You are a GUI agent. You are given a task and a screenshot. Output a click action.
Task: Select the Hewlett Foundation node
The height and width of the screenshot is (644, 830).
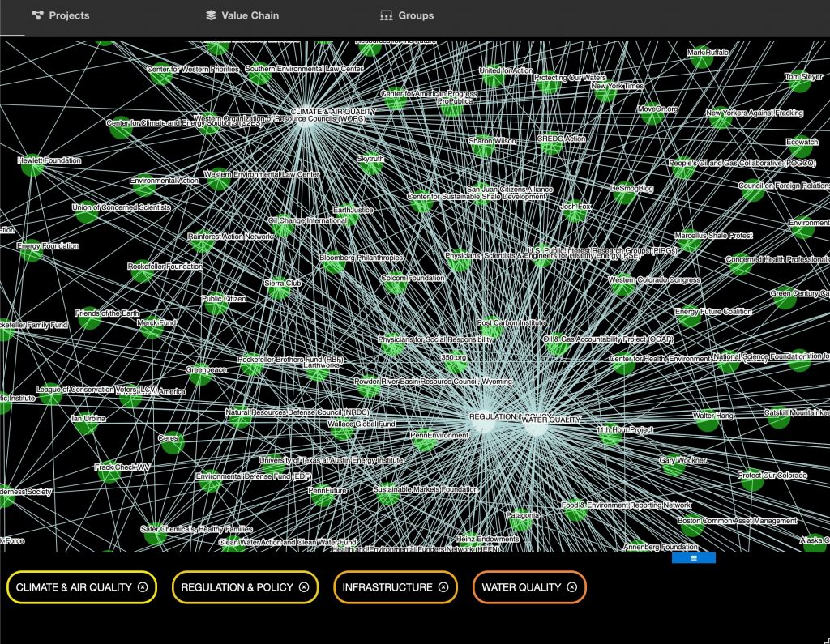tap(32, 166)
